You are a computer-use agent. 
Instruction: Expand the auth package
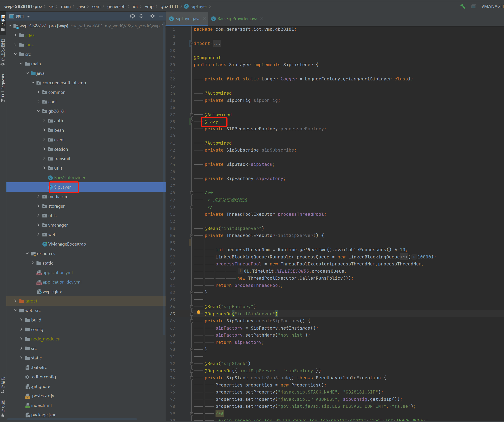coord(45,120)
